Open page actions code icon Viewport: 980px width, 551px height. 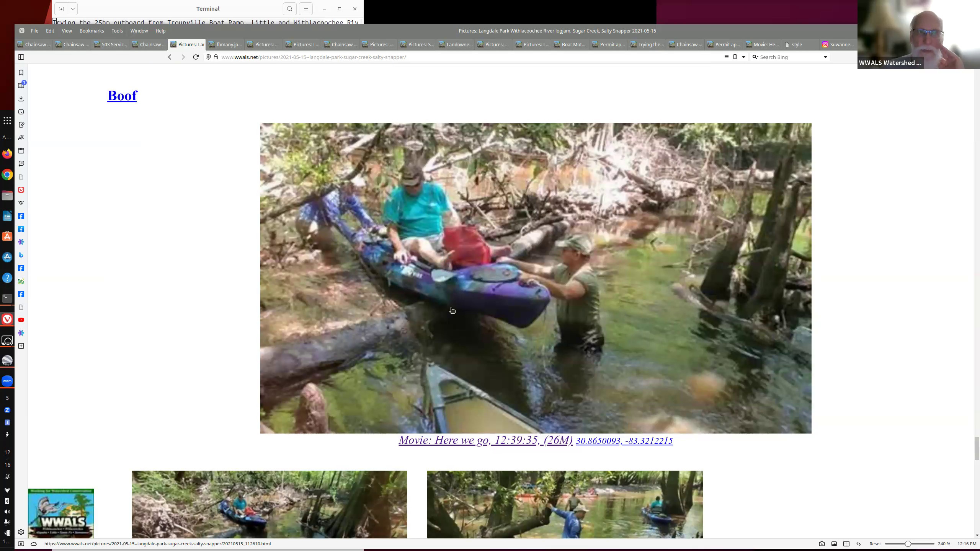(859, 544)
